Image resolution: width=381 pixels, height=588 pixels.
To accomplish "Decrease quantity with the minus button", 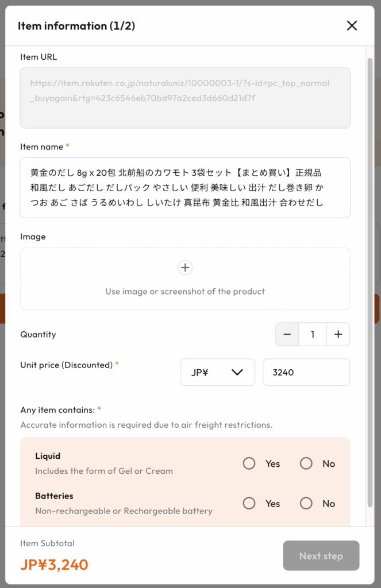I will click(287, 334).
